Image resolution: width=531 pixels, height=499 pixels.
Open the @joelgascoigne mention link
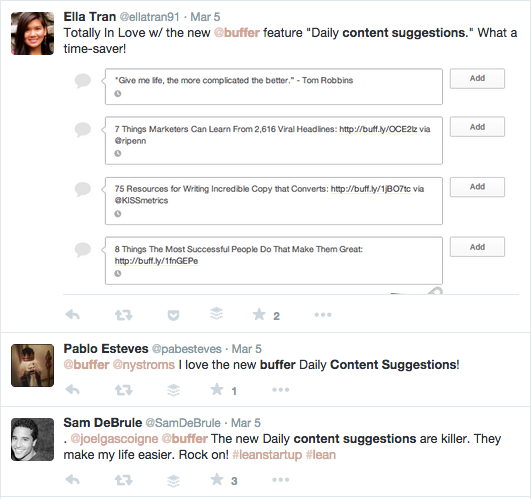coord(114,439)
